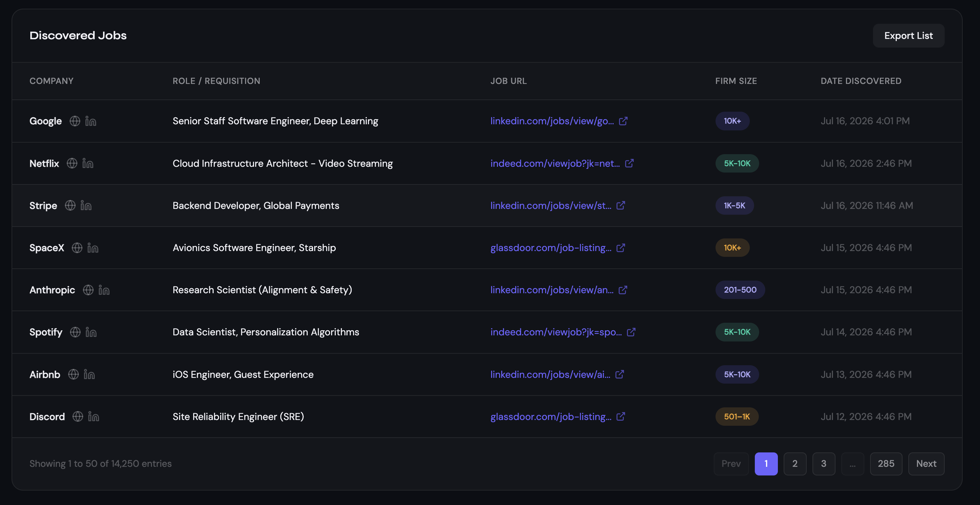Select 'Cloud Infrastructure Architect - Video Streaming' role

[x=283, y=163]
